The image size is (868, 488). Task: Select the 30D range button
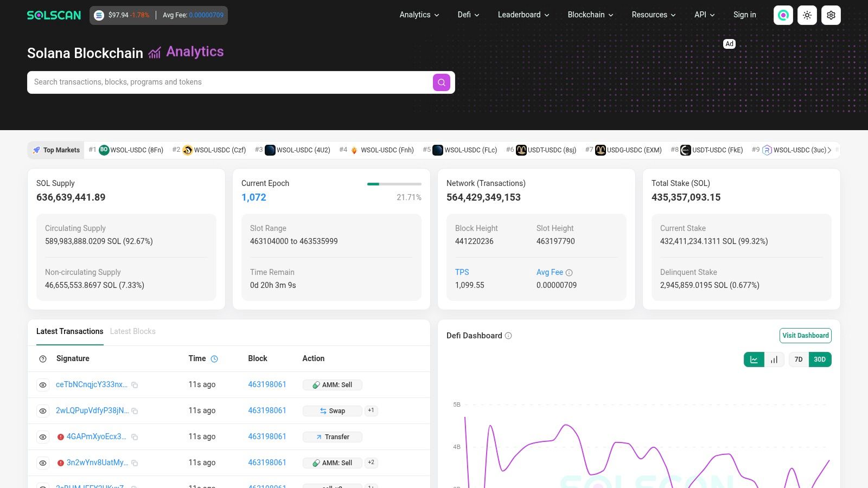[x=820, y=359]
